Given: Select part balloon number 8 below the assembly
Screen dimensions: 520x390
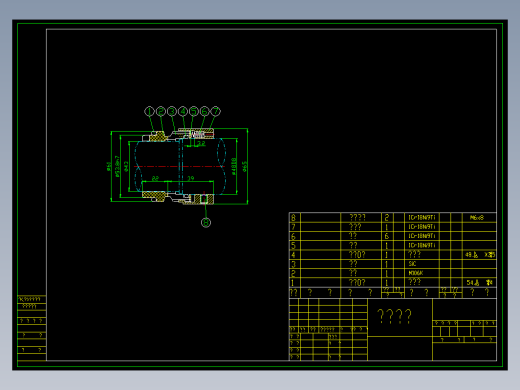Looking at the screenshot, I should 206,222.
